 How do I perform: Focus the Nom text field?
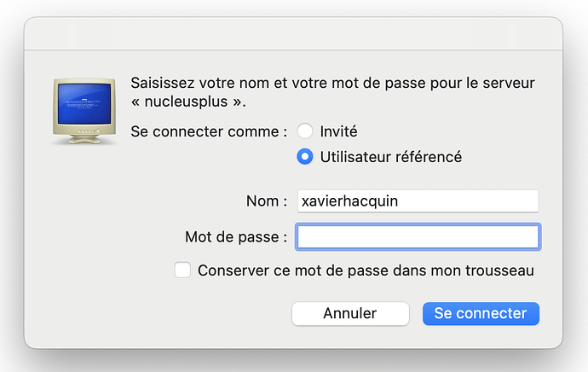click(418, 201)
